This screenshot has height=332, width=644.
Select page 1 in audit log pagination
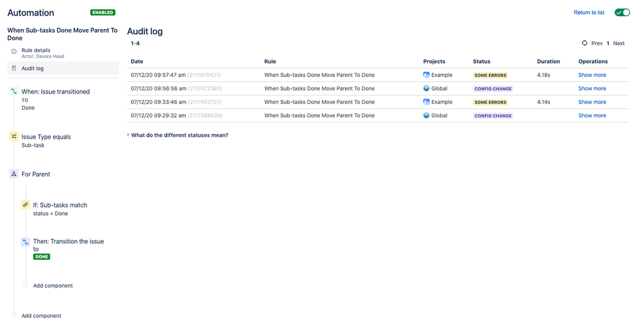(608, 43)
